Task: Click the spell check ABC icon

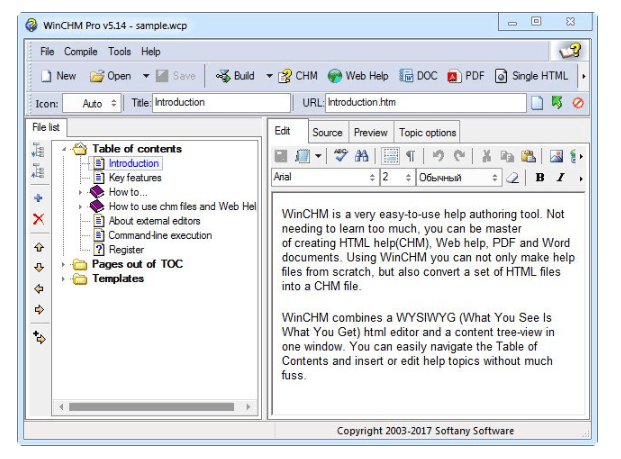Action: [x=340, y=156]
